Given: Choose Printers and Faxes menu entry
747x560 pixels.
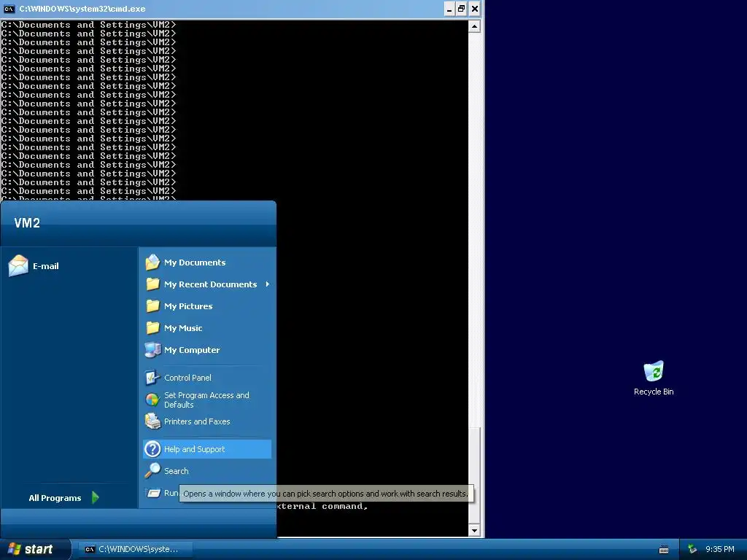Looking at the screenshot, I should point(207,421).
